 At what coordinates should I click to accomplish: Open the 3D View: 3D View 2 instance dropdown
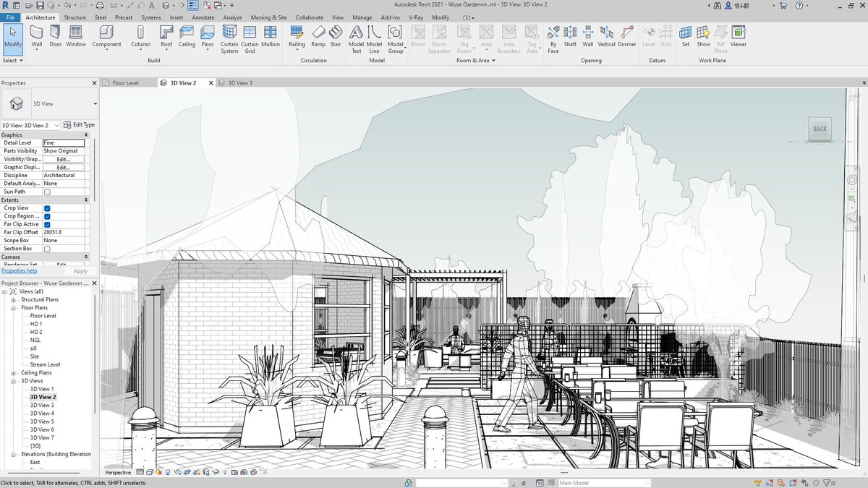pos(57,125)
